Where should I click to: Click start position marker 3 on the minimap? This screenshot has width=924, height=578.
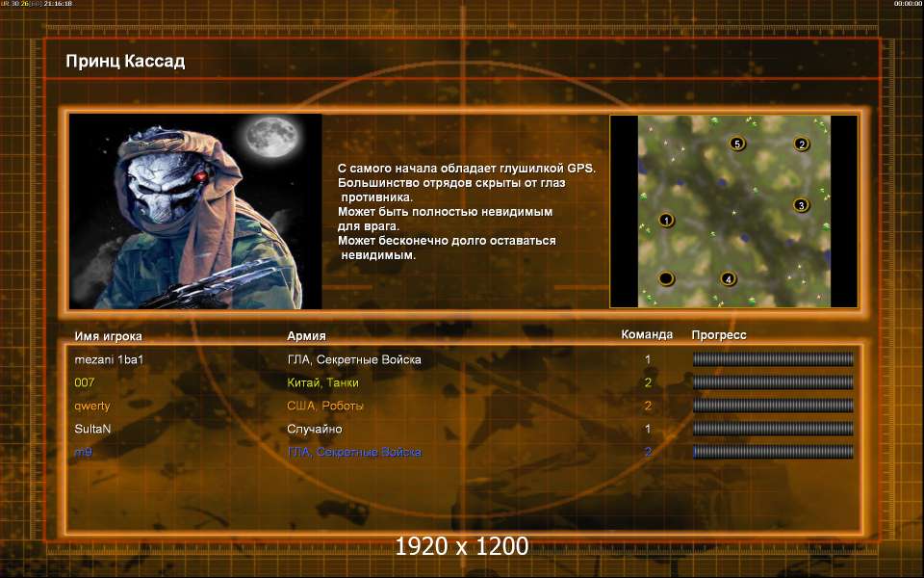[x=801, y=205]
